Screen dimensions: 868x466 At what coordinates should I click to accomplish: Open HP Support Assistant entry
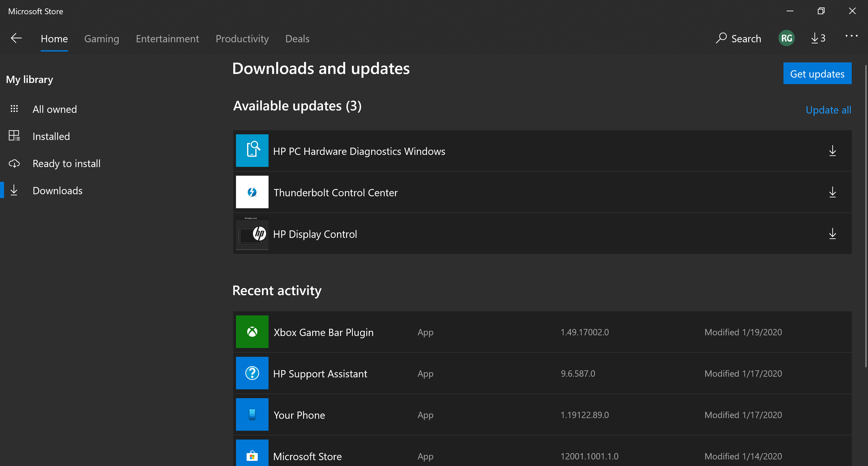pos(542,373)
